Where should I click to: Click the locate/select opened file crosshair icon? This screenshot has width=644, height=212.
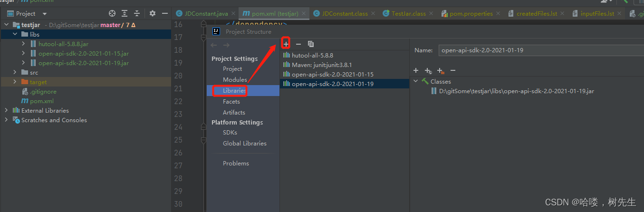tap(112, 14)
